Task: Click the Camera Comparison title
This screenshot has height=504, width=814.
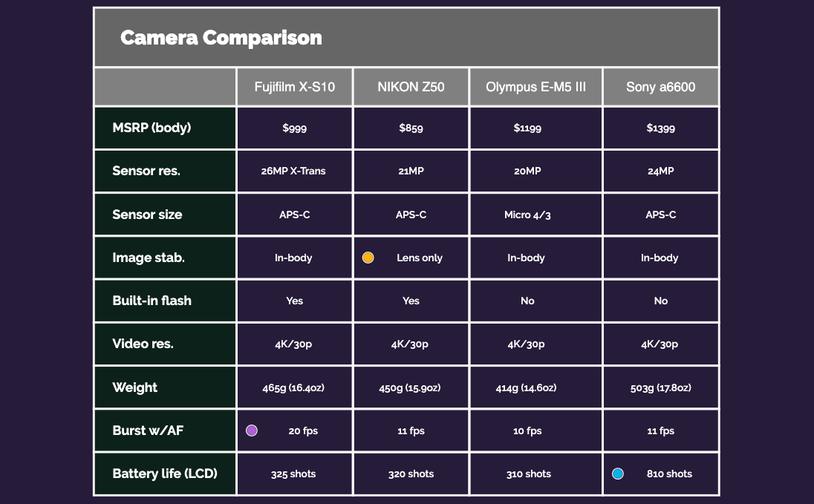Action: pyautogui.click(x=221, y=37)
